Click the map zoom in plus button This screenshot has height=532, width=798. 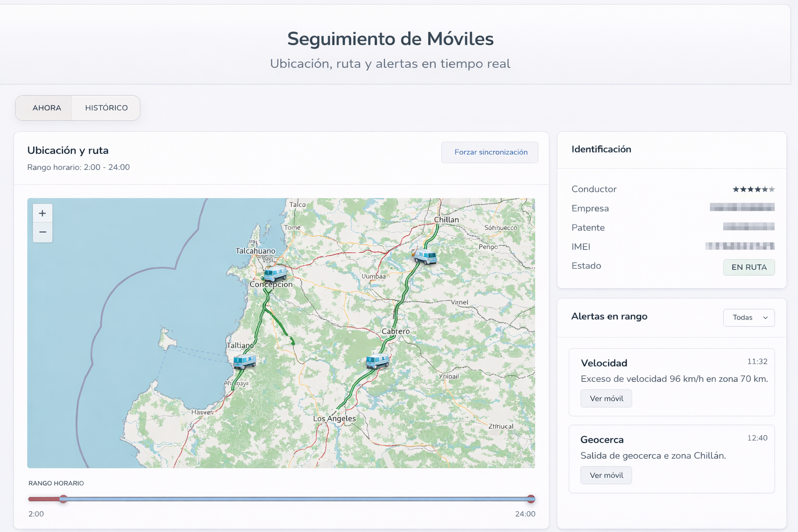pyautogui.click(x=43, y=214)
